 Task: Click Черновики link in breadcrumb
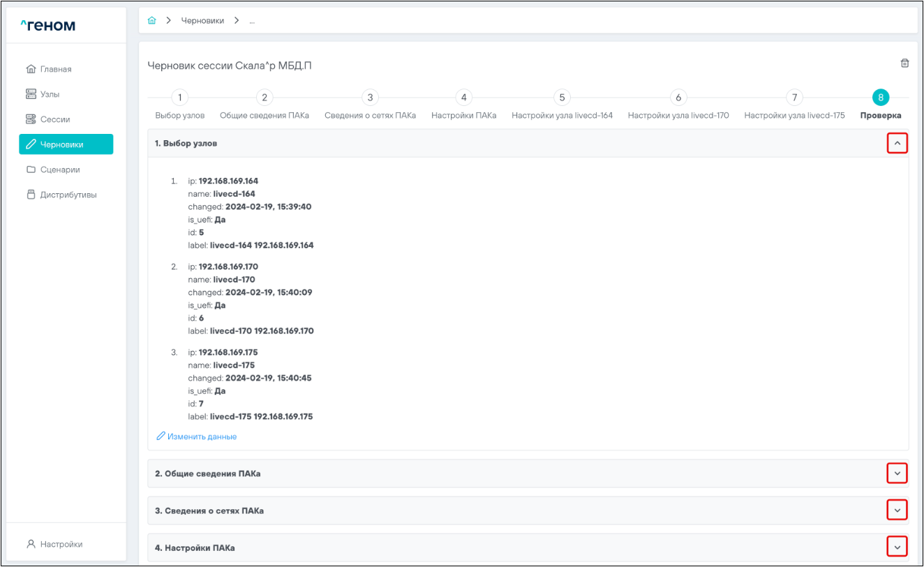(202, 21)
